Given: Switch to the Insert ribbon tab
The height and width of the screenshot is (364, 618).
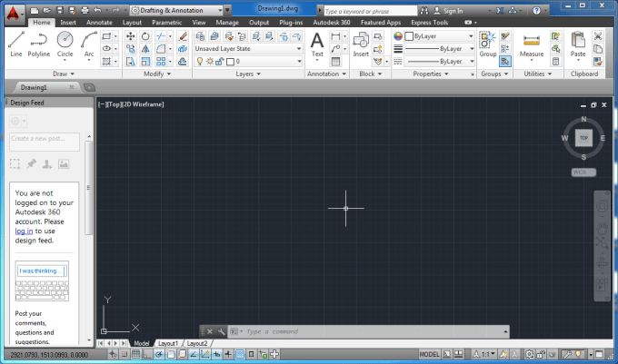Looking at the screenshot, I should [x=68, y=23].
